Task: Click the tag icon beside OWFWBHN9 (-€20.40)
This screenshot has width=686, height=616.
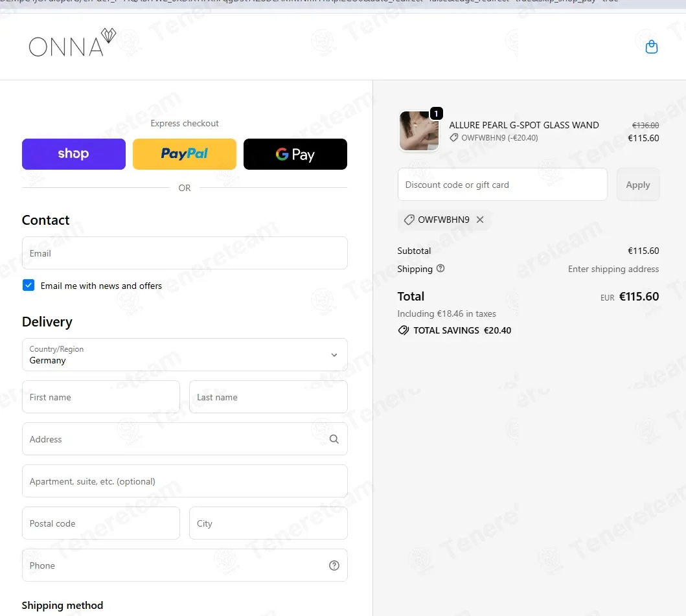Action: (454, 138)
